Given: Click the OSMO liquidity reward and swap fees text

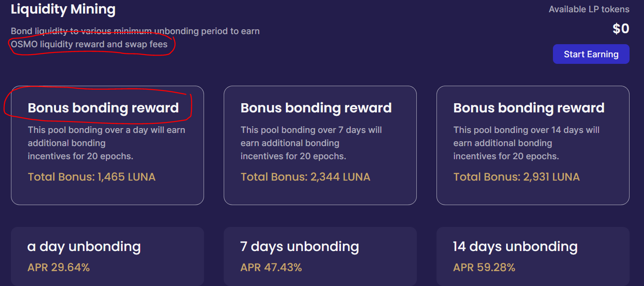Looking at the screenshot, I should pos(89,44).
